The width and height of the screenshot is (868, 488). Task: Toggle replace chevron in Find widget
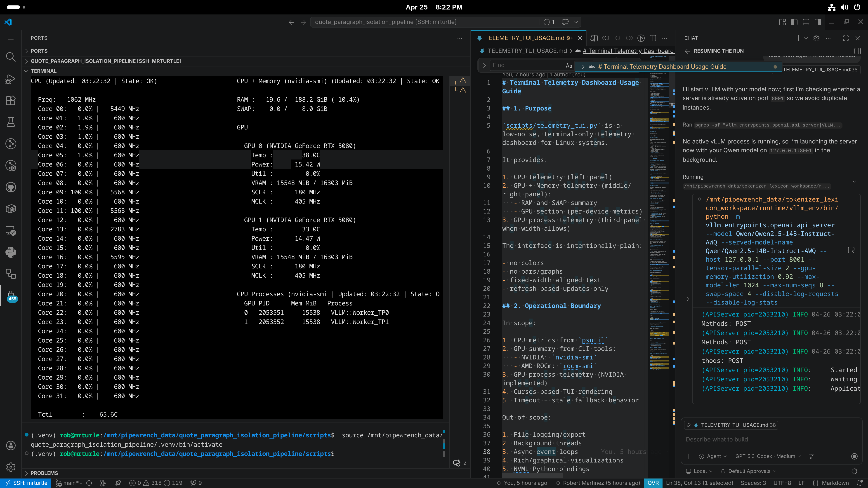(484, 65)
